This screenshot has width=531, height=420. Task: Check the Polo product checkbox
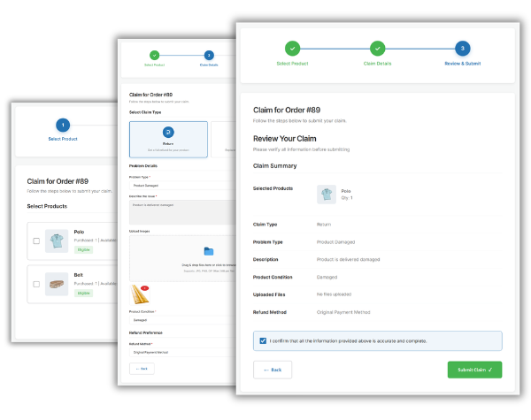36,241
